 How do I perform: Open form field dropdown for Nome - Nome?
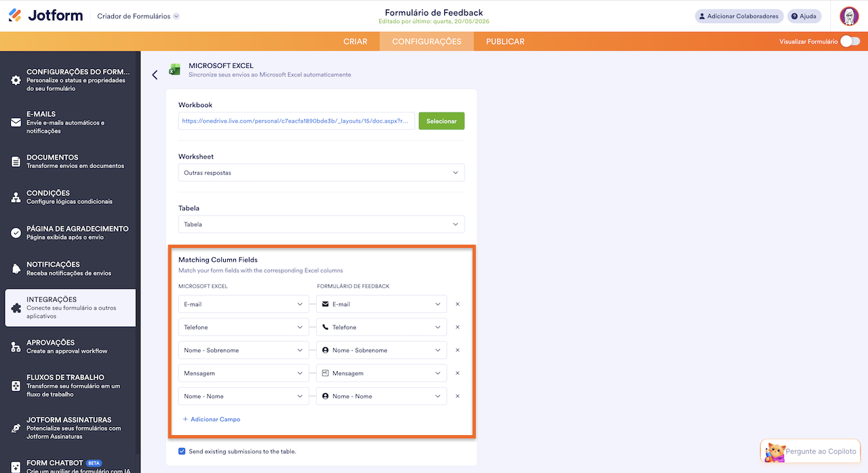(x=381, y=396)
